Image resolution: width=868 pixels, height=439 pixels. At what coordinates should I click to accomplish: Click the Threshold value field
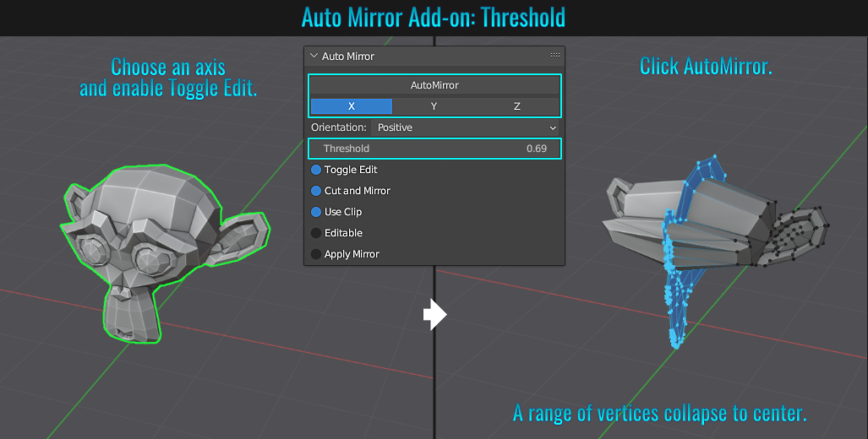(x=434, y=149)
